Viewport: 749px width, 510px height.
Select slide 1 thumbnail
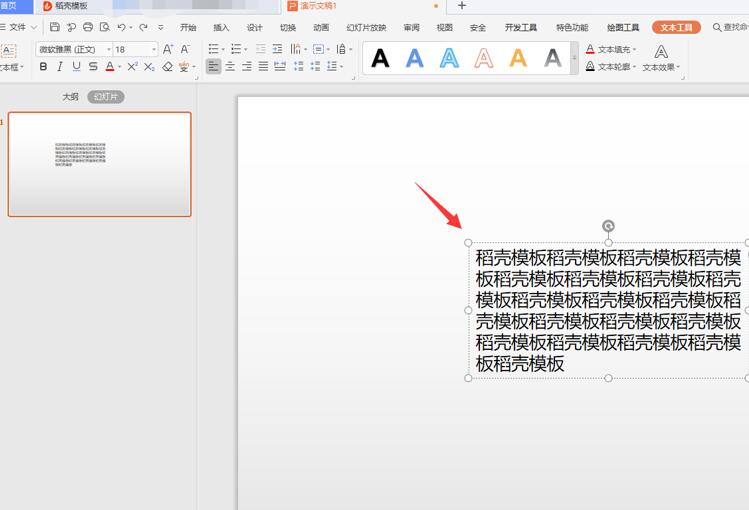[100, 164]
